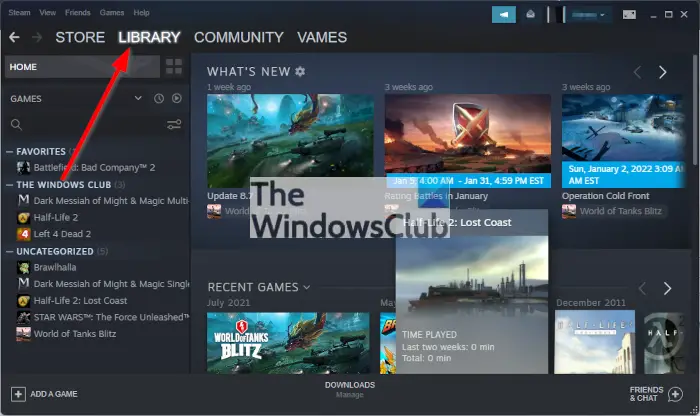Open the Friends menu
Viewport: 700px width, 416px height.
78,12
